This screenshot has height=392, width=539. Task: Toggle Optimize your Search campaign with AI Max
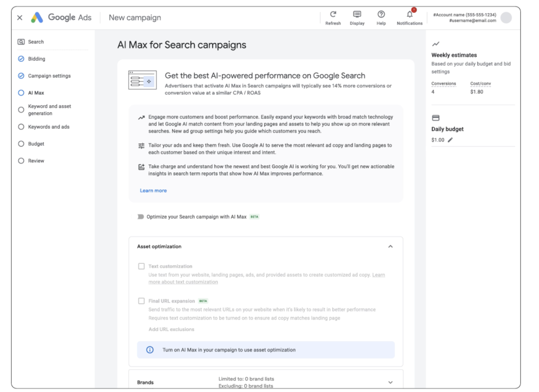[x=140, y=216]
